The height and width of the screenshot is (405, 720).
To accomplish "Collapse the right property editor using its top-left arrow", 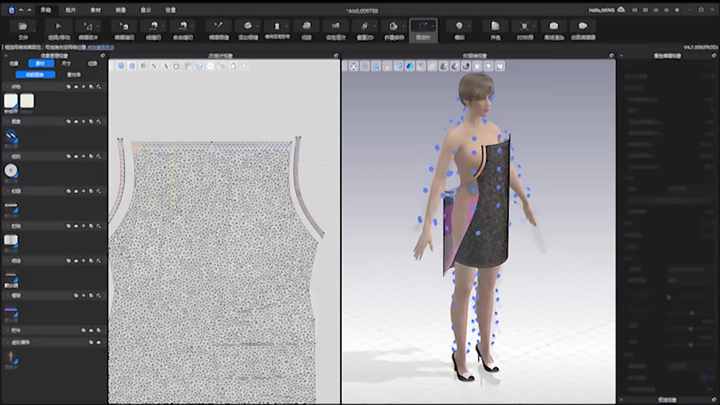I will pos(621,56).
